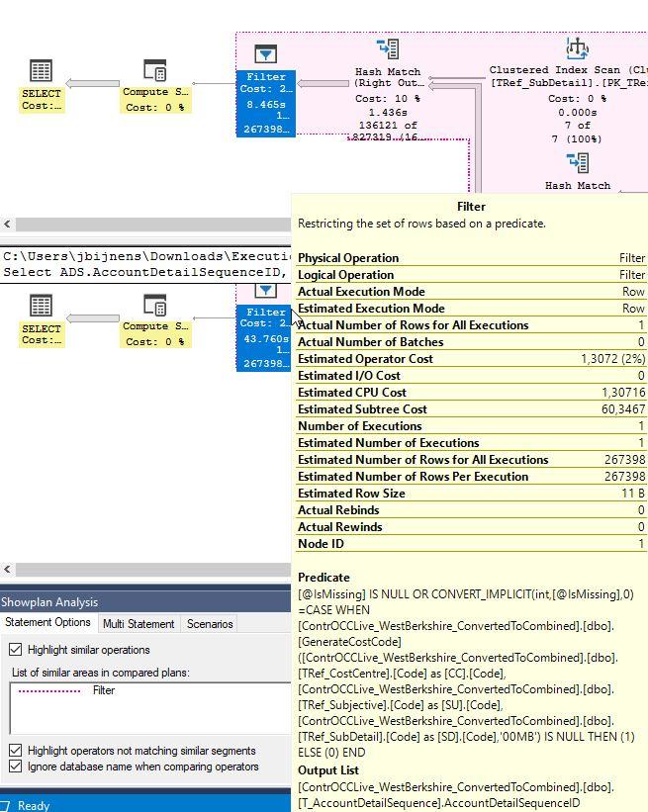648x812 pixels.
Task: Click the 'Estimated Subtree Cost' tooltip row
Action: 471,409
